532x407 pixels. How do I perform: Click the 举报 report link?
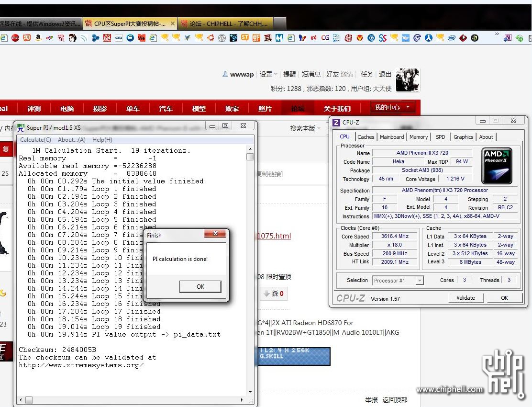tap(372, 400)
